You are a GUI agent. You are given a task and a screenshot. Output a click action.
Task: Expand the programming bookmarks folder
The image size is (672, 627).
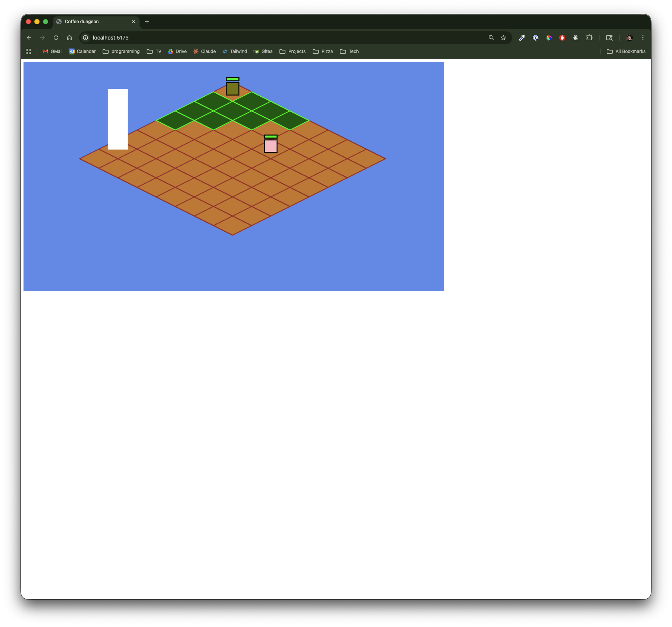point(121,51)
